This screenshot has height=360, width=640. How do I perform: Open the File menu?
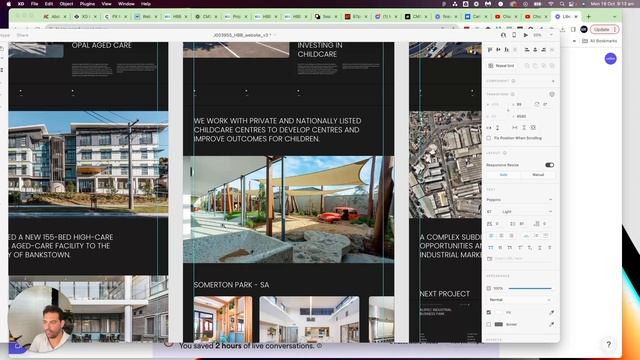click(x=34, y=4)
